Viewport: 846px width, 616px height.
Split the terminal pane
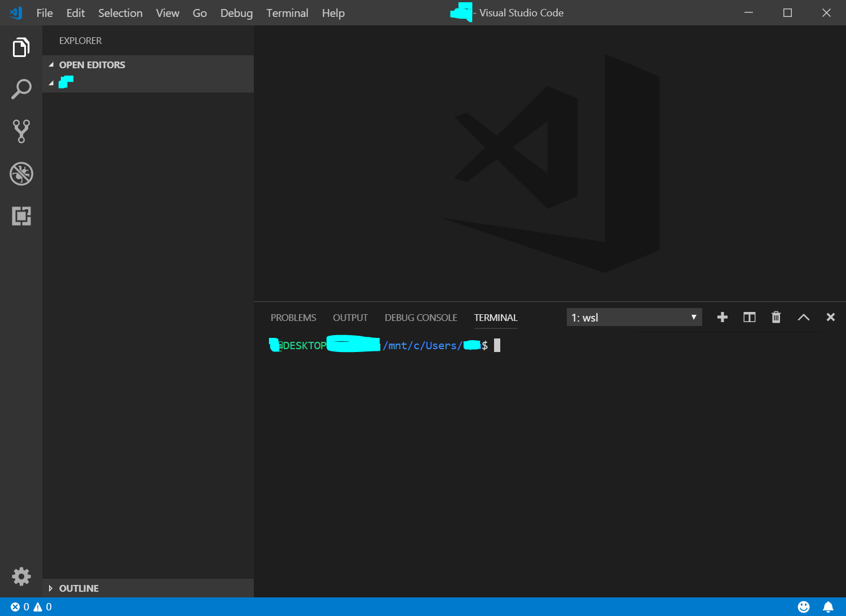[x=749, y=317]
